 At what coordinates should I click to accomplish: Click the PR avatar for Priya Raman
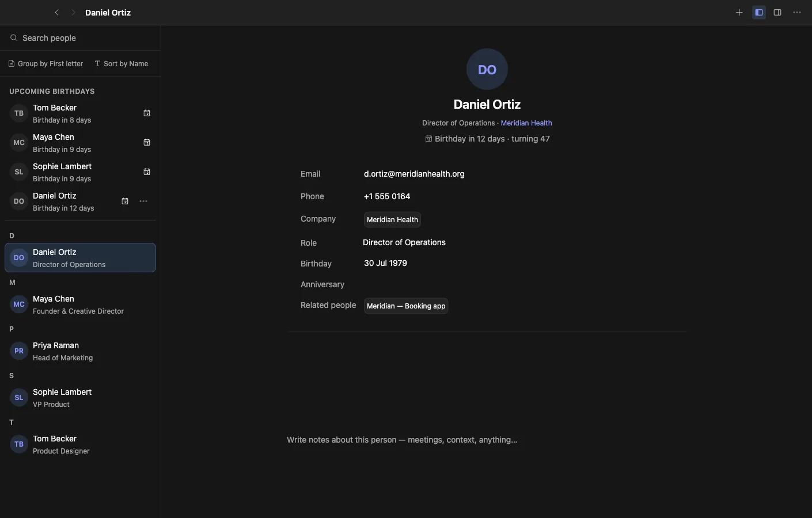click(19, 351)
